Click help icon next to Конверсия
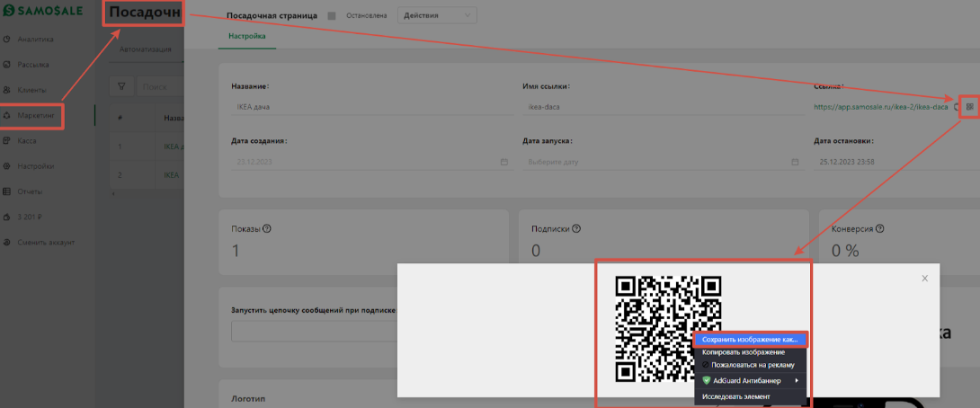This screenshot has width=980, height=408. point(880,228)
